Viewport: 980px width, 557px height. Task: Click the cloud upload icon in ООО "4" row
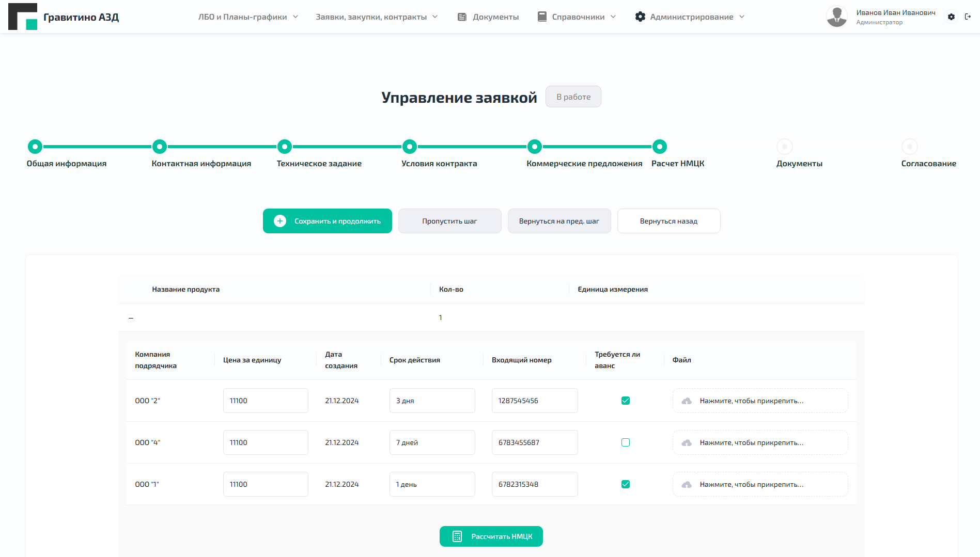point(686,442)
